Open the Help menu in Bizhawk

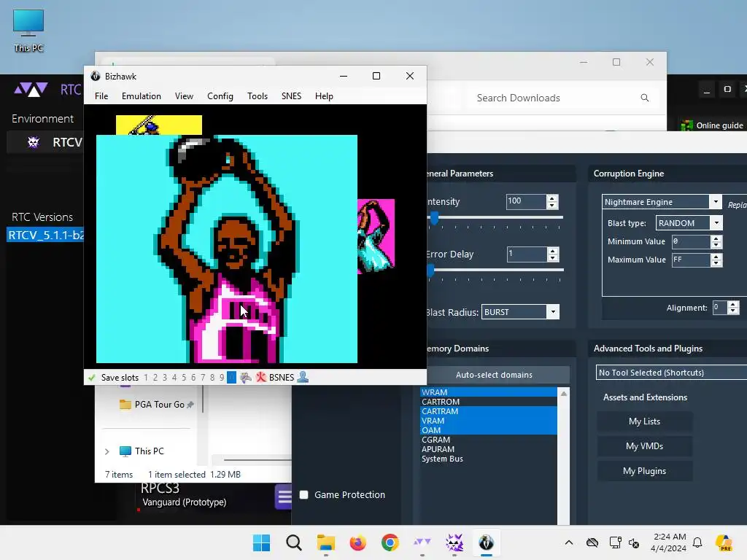324,96
